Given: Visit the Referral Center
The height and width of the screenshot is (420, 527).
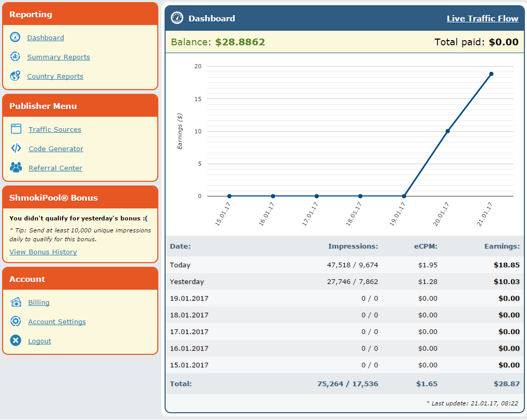Looking at the screenshot, I should pos(55,168).
